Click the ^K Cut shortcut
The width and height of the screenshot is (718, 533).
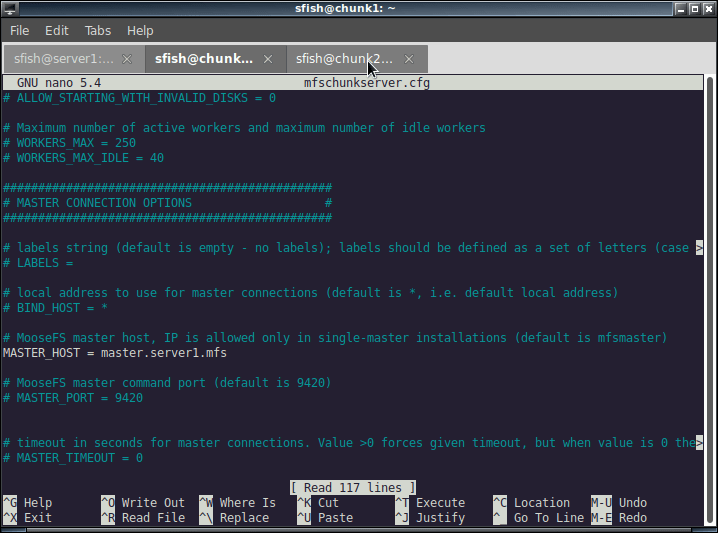(x=318, y=503)
